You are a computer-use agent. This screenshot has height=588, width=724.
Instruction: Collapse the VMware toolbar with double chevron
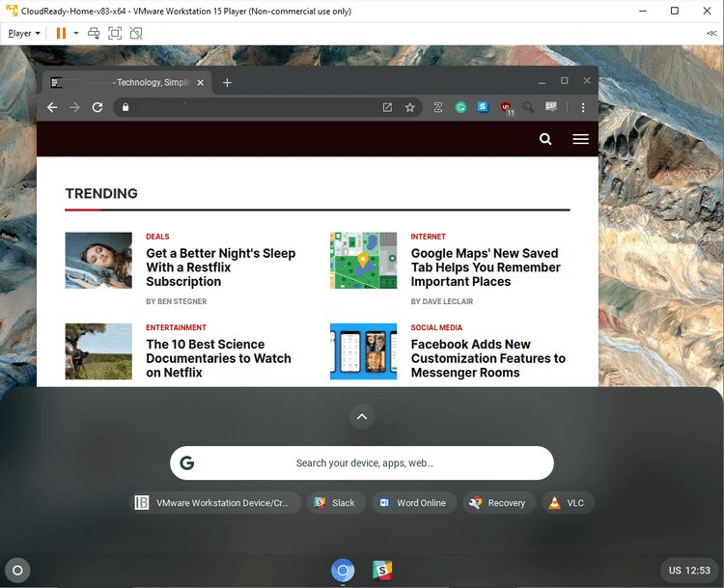pos(711,33)
